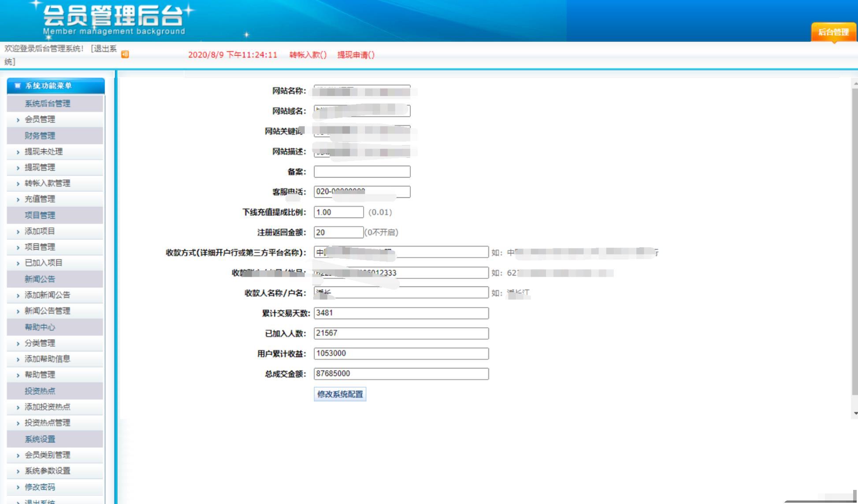The image size is (858, 504).
Task: Focus the 用户累计收益 field showing 1053000
Action: pyautogui.click(x=401, y=354)
